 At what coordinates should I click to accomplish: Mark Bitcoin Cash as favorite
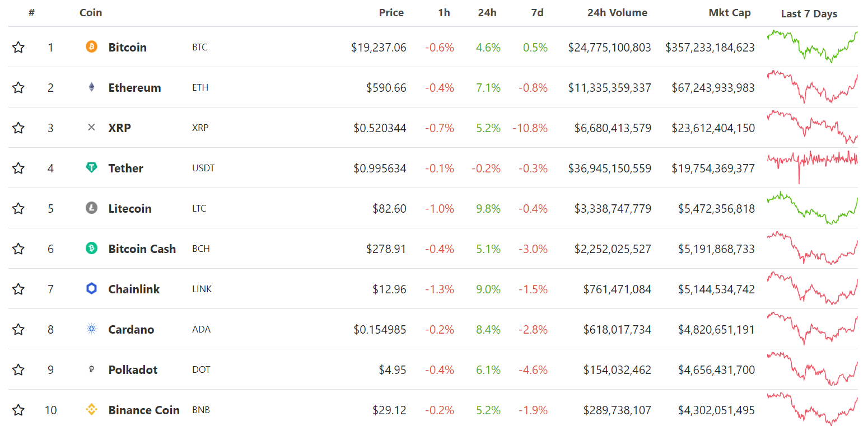click(x=18, y=249)
